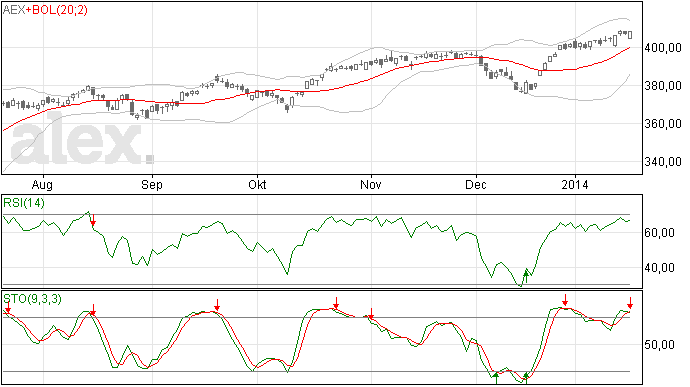
Task: Click the AEX+BOL(20;2) chart title
Action: pyautogui.click(x=45, y=10)
